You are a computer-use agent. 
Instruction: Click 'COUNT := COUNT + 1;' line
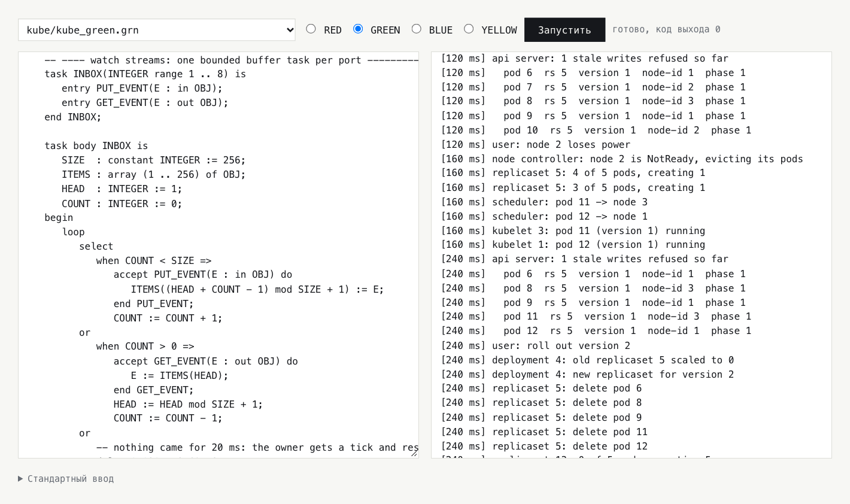[168, 318]
